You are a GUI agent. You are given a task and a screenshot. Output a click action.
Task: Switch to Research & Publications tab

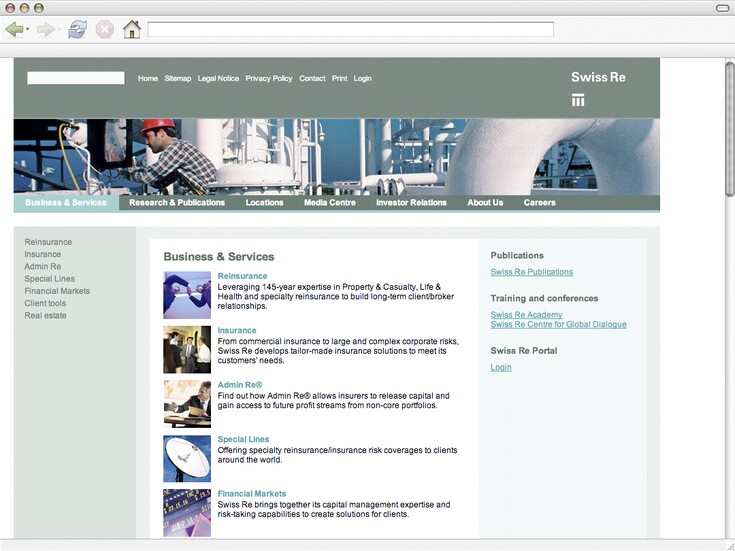click(177, 203)
